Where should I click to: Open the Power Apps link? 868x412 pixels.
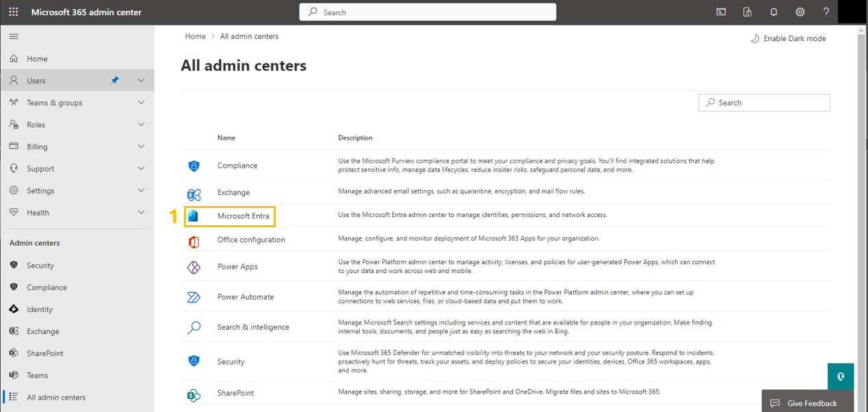[237, 267]
